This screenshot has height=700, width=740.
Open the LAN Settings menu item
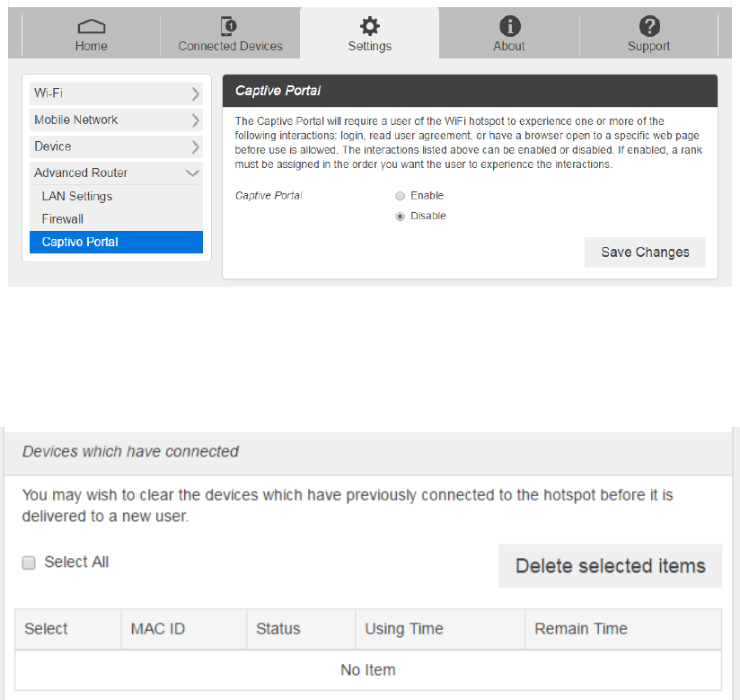click(77, 196)
